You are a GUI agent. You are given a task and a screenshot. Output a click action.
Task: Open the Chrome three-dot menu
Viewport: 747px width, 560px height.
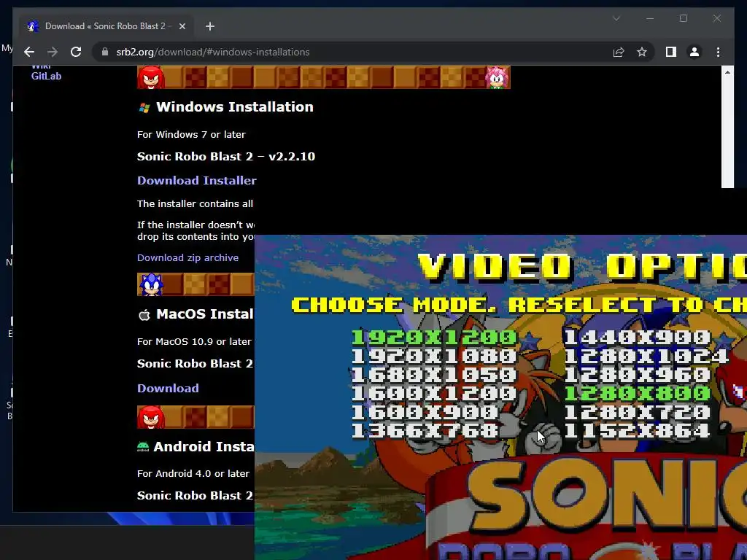[x=718, y=52]
